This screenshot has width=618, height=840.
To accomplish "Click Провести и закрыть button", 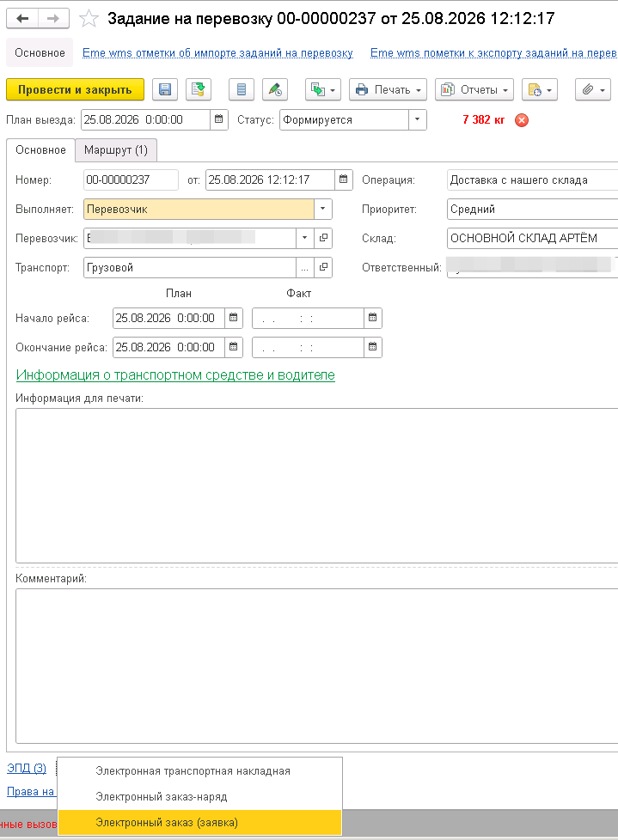I will [x=75, y=89].
